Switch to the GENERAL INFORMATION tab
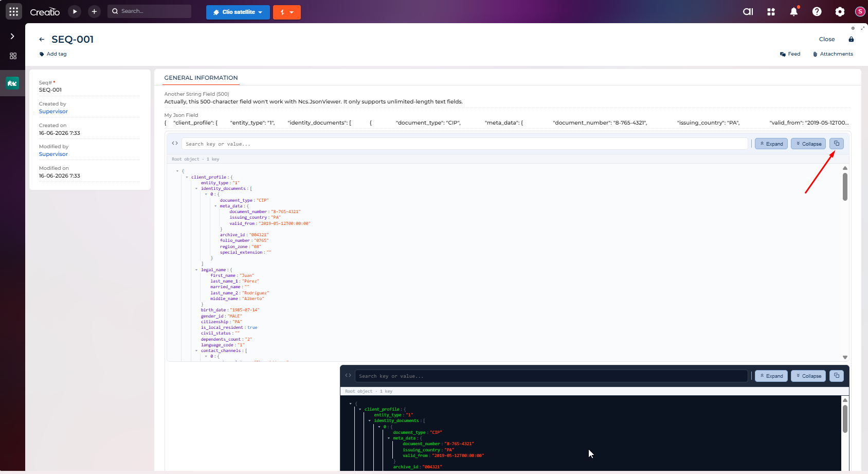The image size is (868, 474). tap(201, 78)
